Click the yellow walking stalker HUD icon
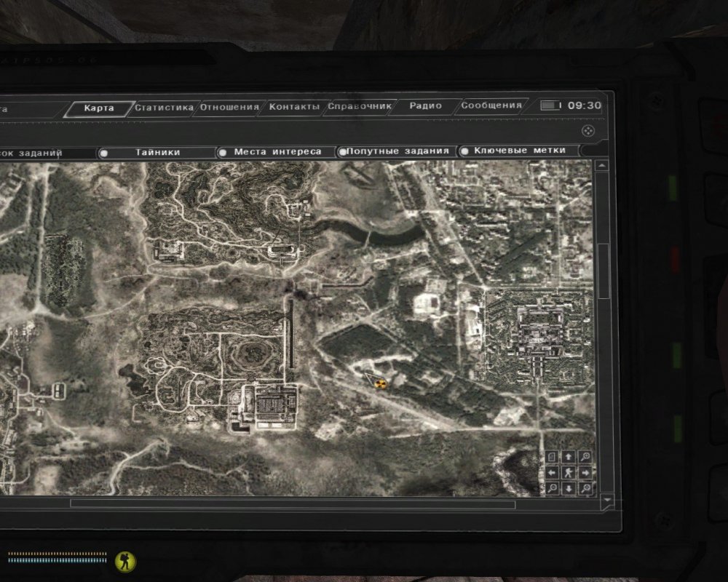The width and height of the screenshot is (728, 582). (125, 561)
